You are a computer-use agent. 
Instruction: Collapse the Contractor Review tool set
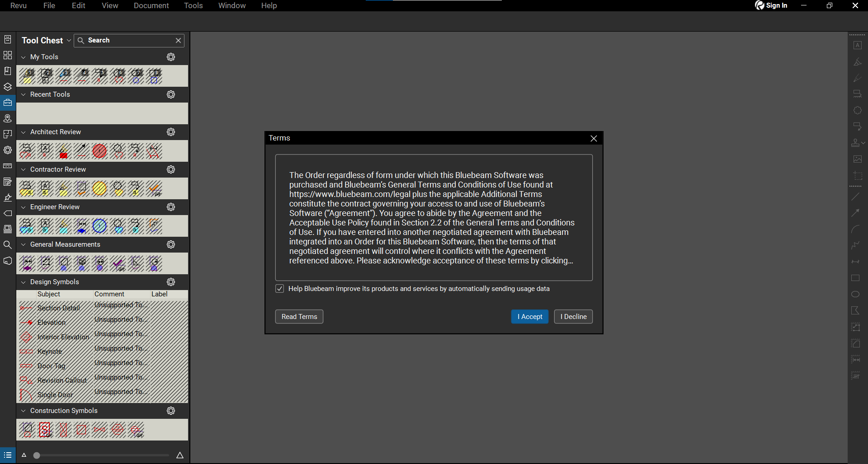[x=24, y=169]
